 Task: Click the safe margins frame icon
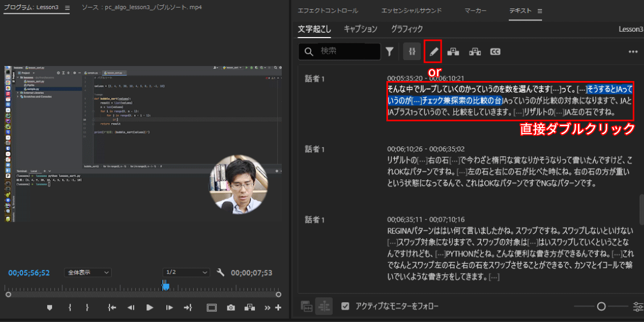click(212, 308)
